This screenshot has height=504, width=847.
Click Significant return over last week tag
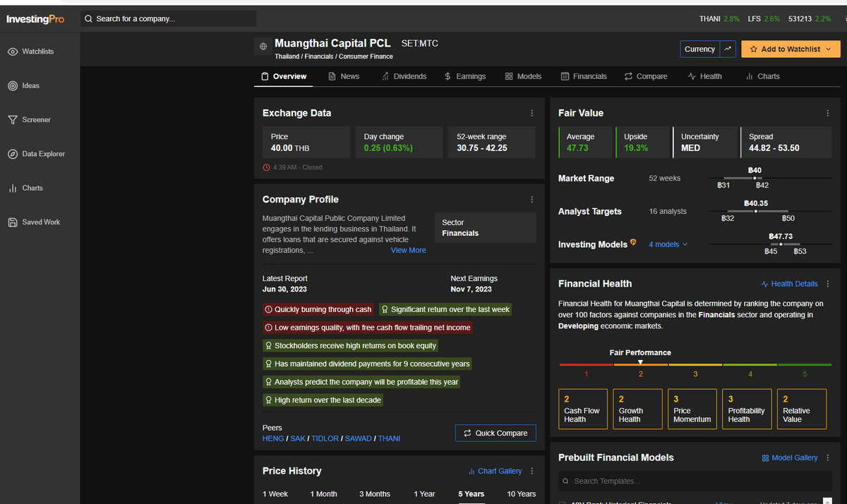pos(445,309)
